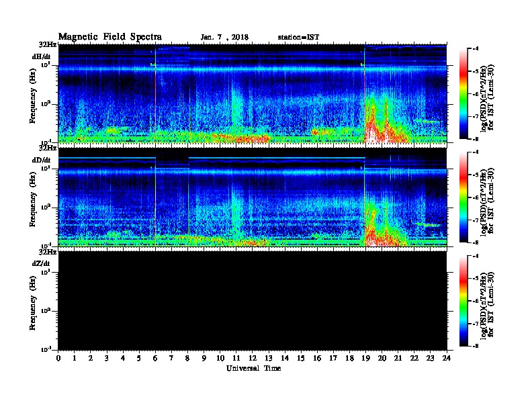Click the log(PSD) legend text beside dZ/dt colorbar
Viewport: 532px width, 411px height.
(487, 305)
